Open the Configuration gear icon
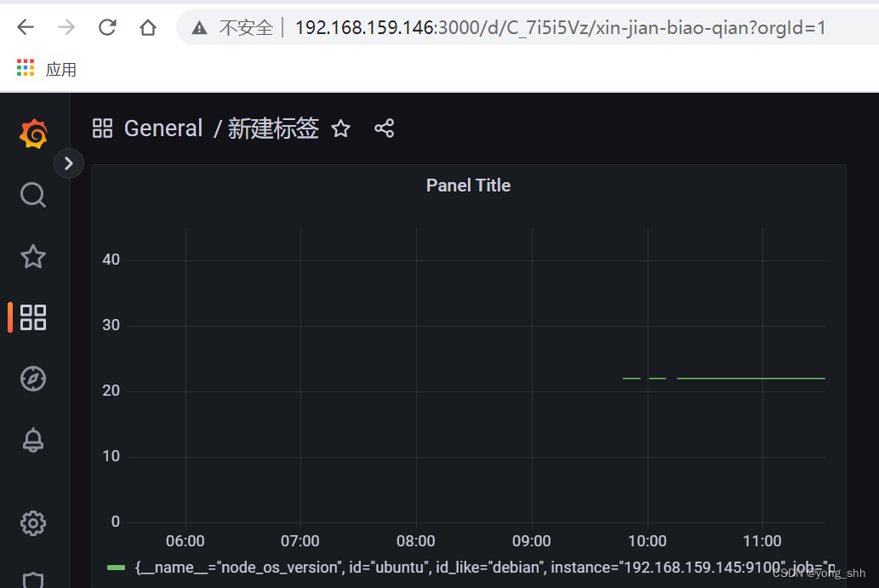Image resolution: width=879 pixels, height=588 pixels. click(32, 522)
